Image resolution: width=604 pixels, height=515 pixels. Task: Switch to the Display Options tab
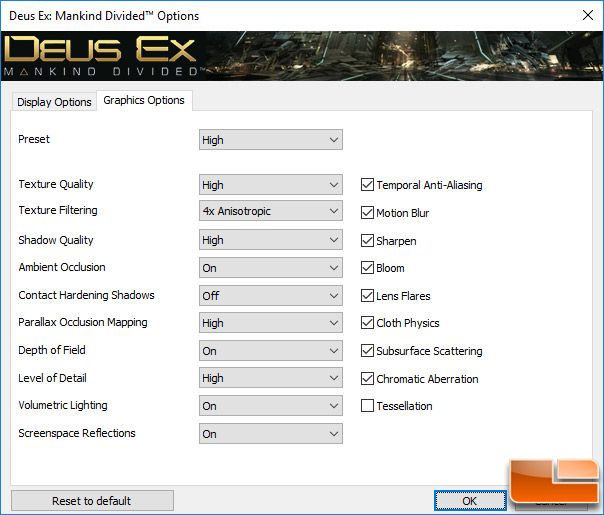(54, 102)
